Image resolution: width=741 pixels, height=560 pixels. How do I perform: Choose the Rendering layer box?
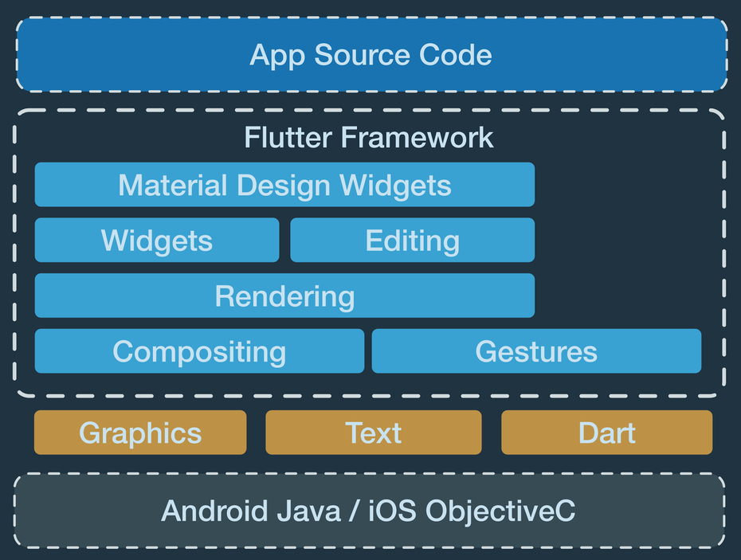[284, 296]
